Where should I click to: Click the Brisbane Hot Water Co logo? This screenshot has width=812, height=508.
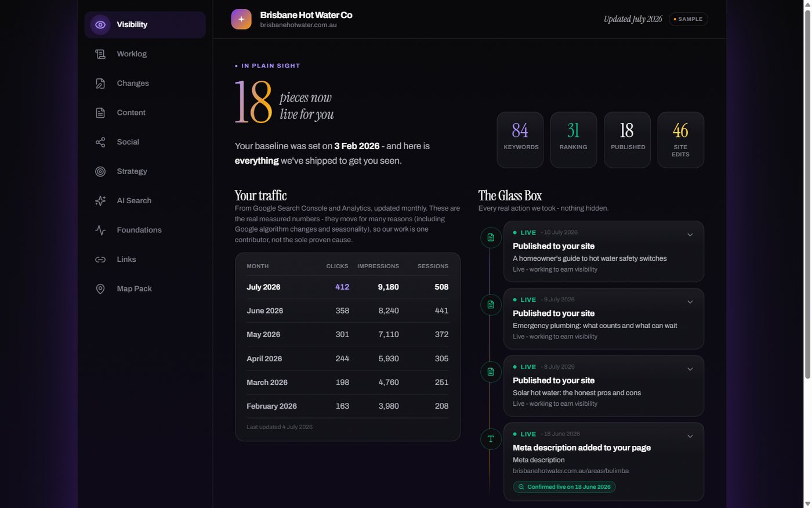click(241, 19)
